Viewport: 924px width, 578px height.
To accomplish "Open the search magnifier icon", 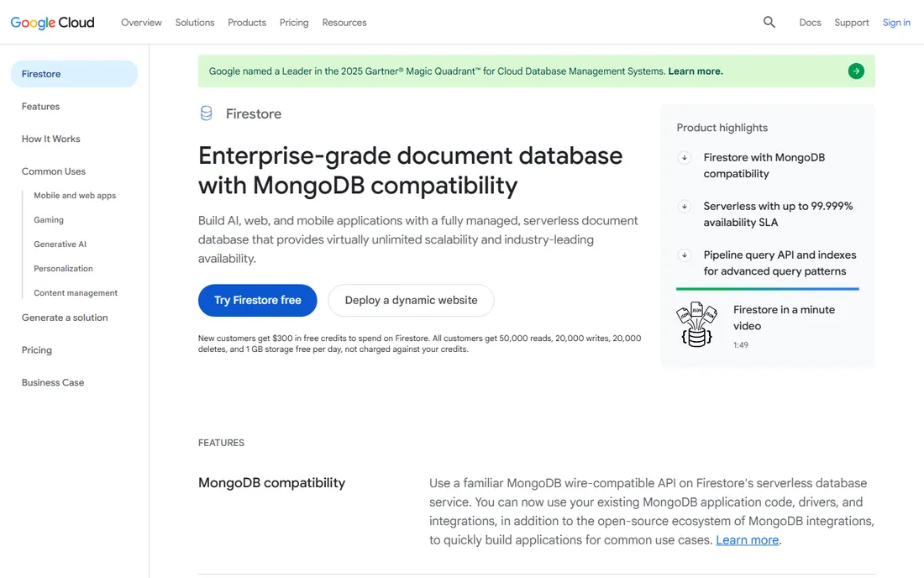I will tap(769, 23).
